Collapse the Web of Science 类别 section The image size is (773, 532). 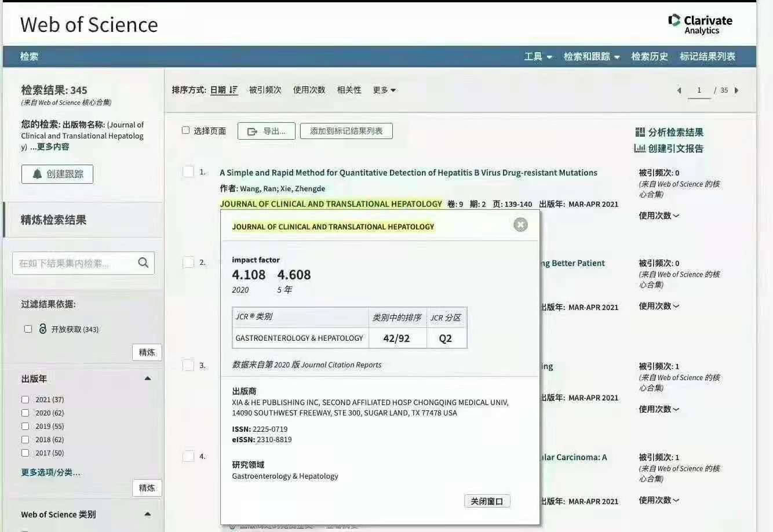coord(148,514)
